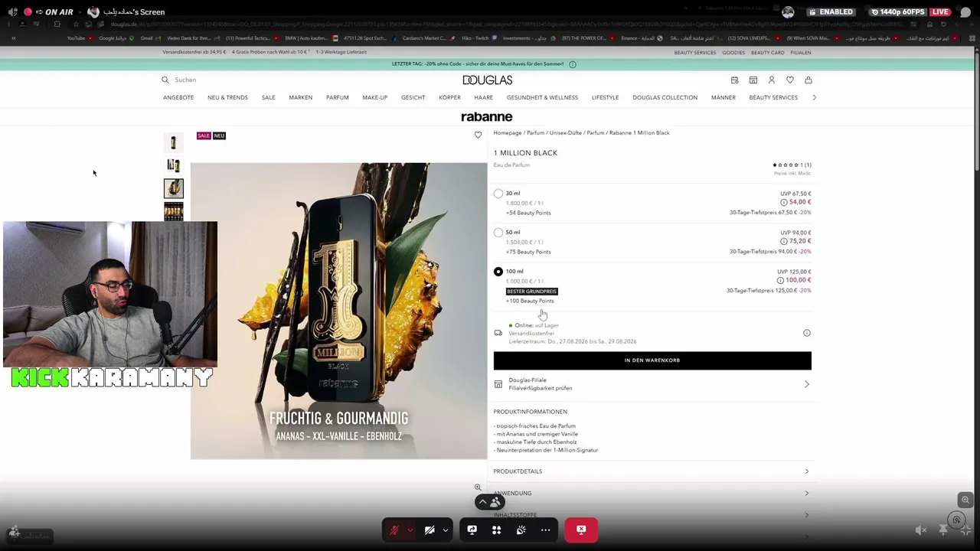The image size is (980, 551).
Task: Expand the ANWENDUNG section chevron
Action: pyautogui.click(x=806, y=494)
